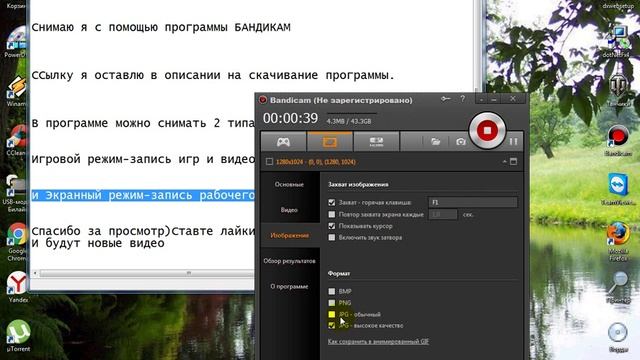Image resolution: width=640 pixels, height=360 pixels.
Task: Open the Основные settings tab
Action: [x=289, y=184]
